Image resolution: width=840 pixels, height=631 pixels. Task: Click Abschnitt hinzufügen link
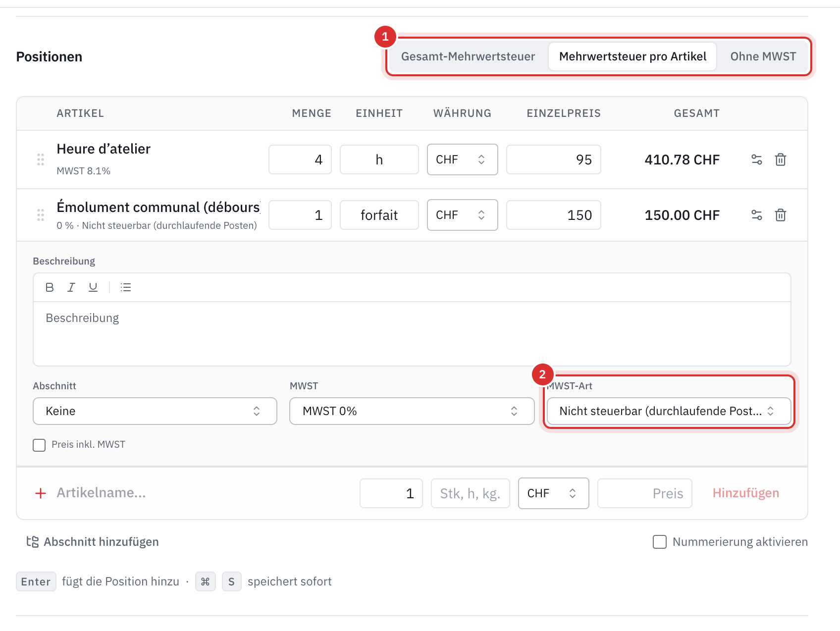(101, 542)
